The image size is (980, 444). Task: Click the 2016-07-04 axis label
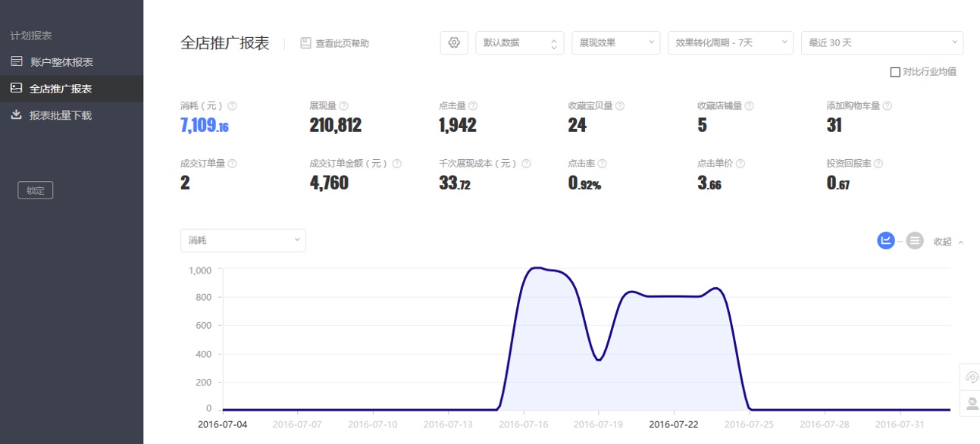pyautogui.click(x=222, y=424)
